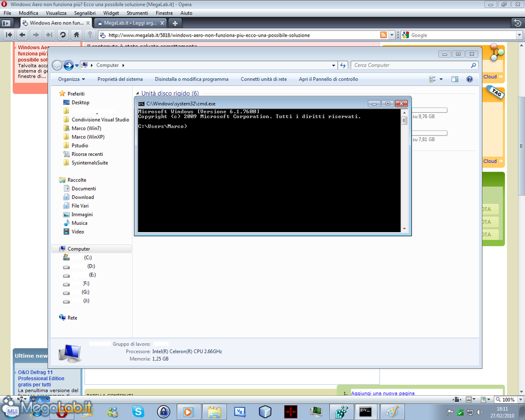Refresh the Explorer Computer view

pos(342,65)
